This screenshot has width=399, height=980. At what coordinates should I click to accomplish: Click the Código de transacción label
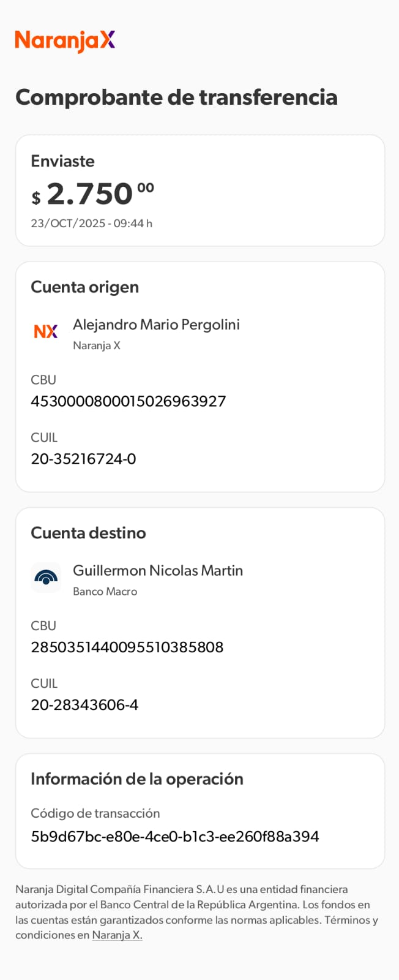pyautogui.click(x=95, y=813)
